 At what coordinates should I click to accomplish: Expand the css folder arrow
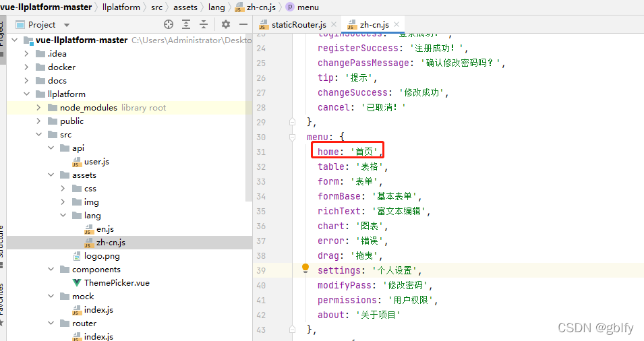pyautogui.click(x=63, y=188)
